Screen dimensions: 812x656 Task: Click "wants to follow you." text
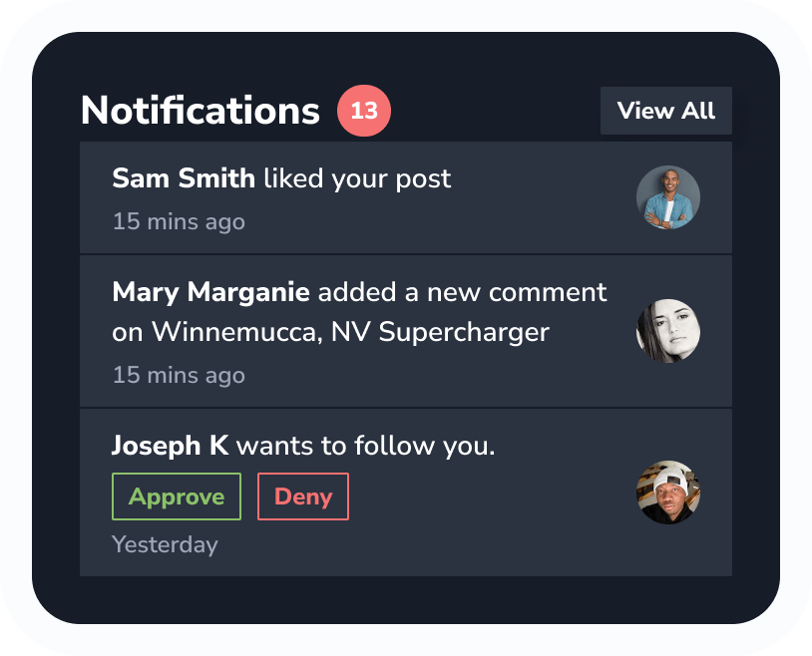click(366, 446)
